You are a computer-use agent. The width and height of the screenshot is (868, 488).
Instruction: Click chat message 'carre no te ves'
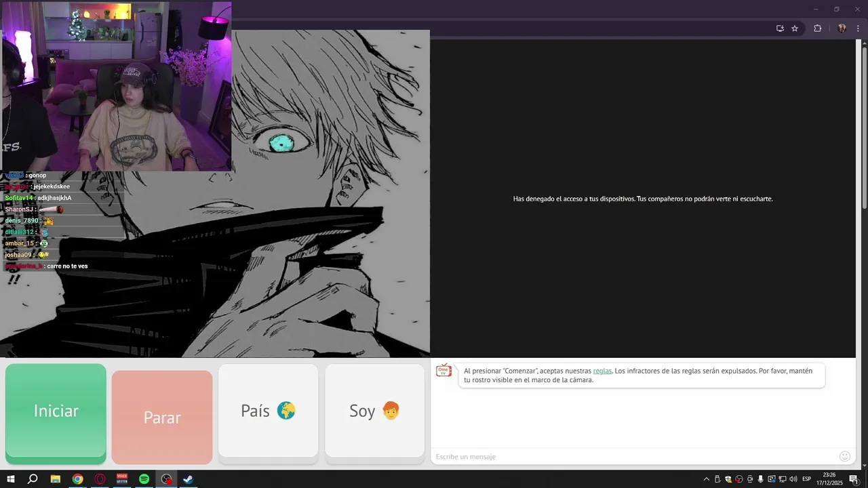tap(67, 266)
